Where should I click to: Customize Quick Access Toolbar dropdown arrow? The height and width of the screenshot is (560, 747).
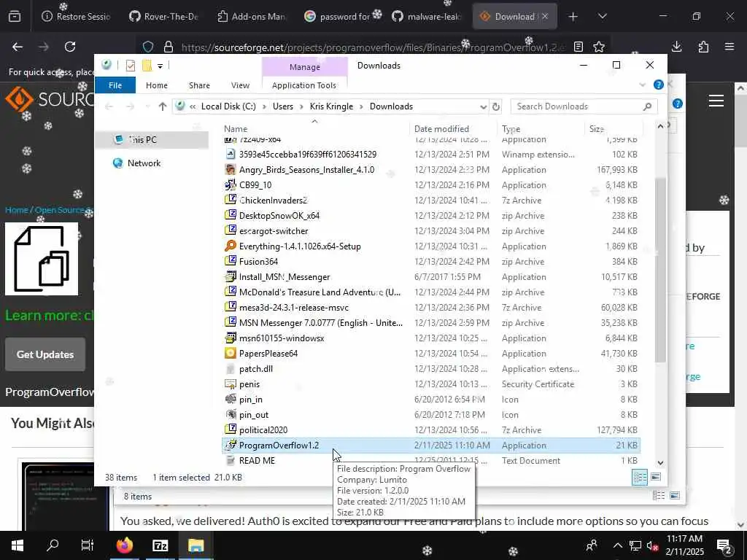pos(160,66)
